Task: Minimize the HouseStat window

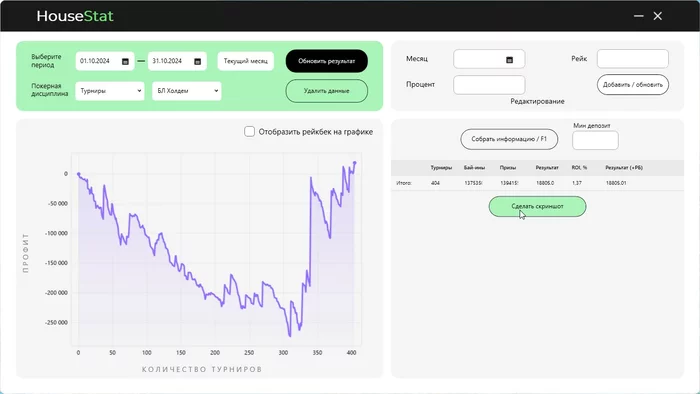Action: (639, 16)
